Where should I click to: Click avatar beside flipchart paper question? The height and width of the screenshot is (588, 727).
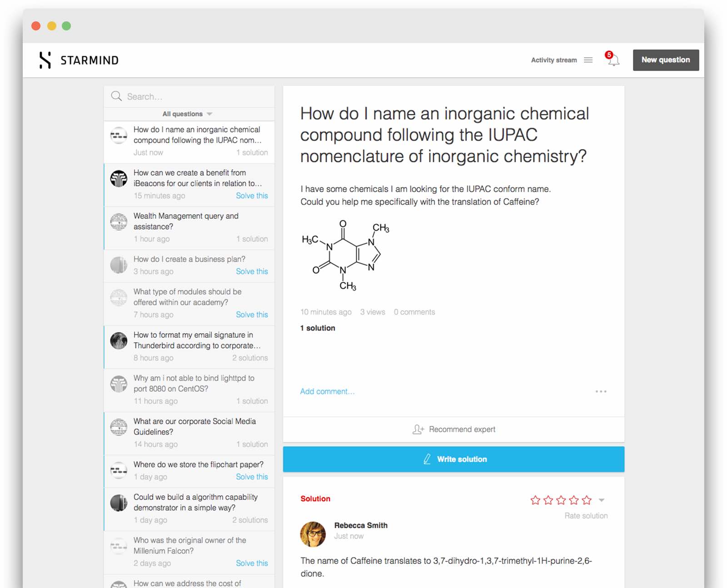(x=119, y=470)
